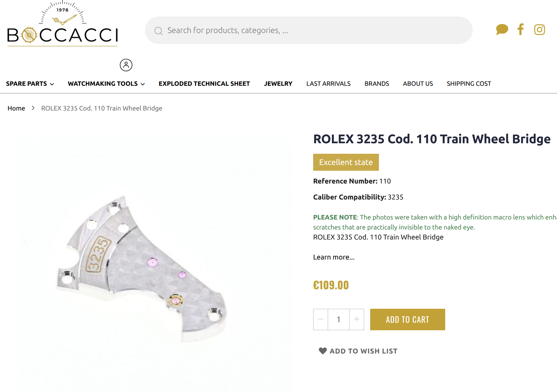Go to Home breadcrumb link

coord(16,108)
